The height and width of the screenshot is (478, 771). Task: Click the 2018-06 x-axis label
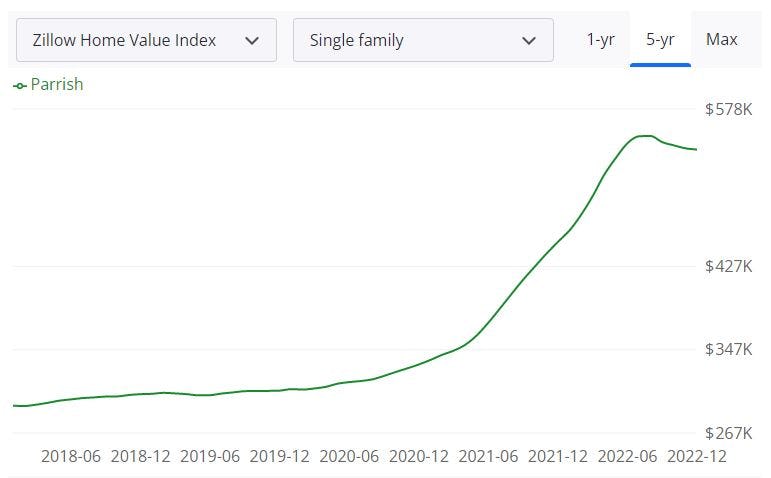coord(71,456)
